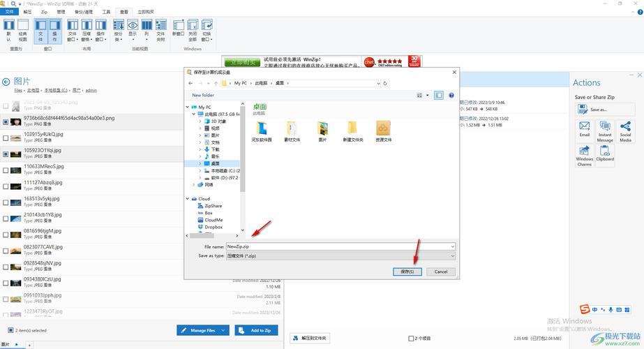
Task: Click the refresh icon beside the address bar
Action: [385, 83]
